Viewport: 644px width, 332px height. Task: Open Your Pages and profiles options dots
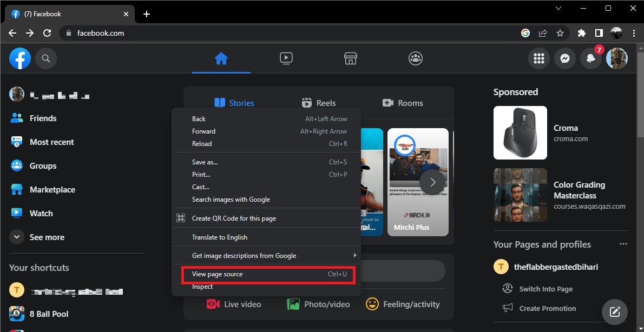(623, 244)
